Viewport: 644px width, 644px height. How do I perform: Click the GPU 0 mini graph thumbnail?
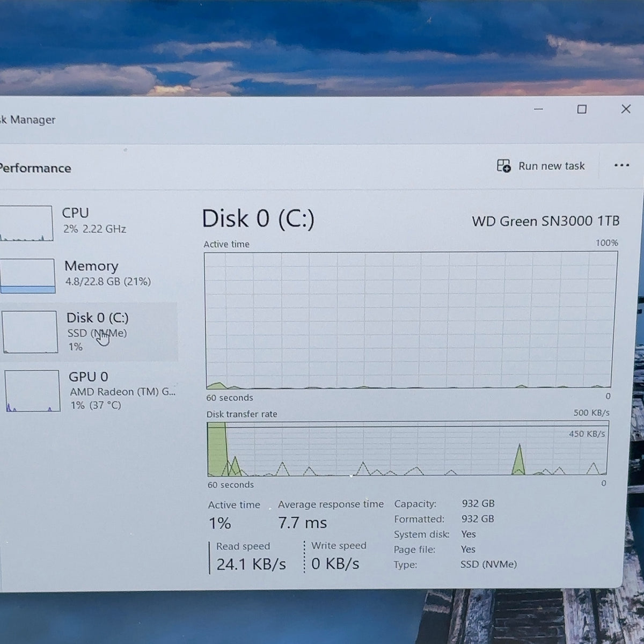32,391
